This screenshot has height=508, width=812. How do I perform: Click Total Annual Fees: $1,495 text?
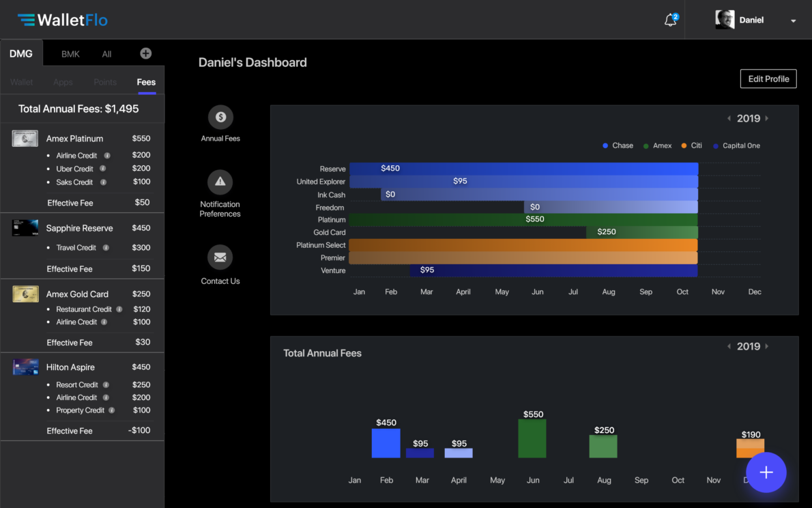pos(78,109)
